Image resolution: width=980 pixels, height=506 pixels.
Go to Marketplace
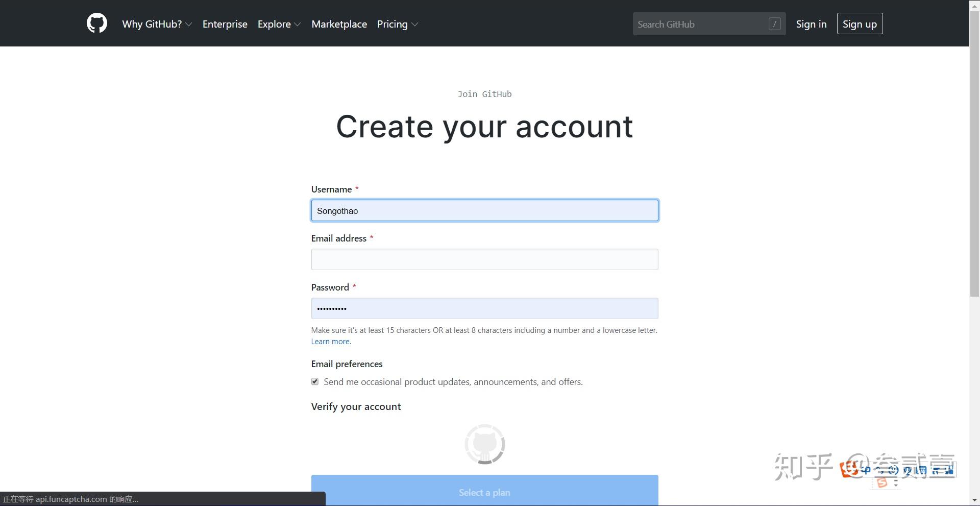339,24
